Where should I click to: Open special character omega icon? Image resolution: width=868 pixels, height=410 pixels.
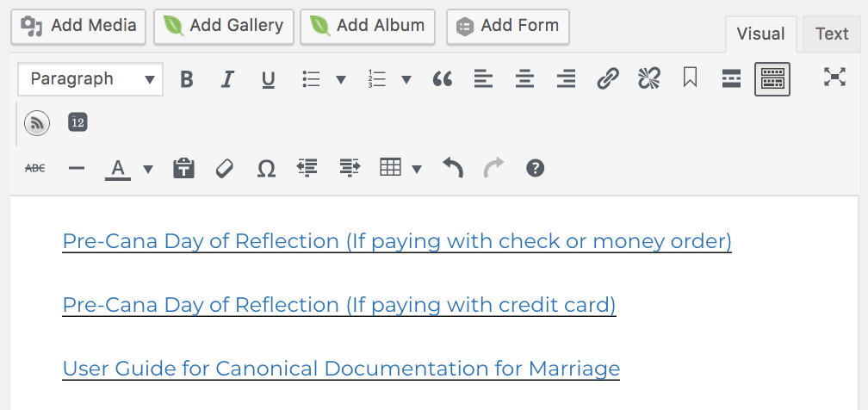(x=267, y=168)
